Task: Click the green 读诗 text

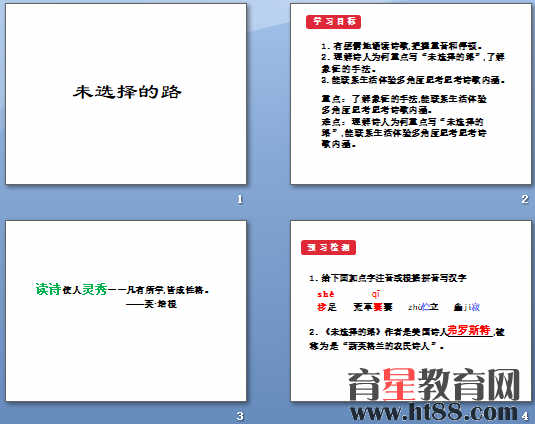Action: pyautogui.click(x=48, y=289)
